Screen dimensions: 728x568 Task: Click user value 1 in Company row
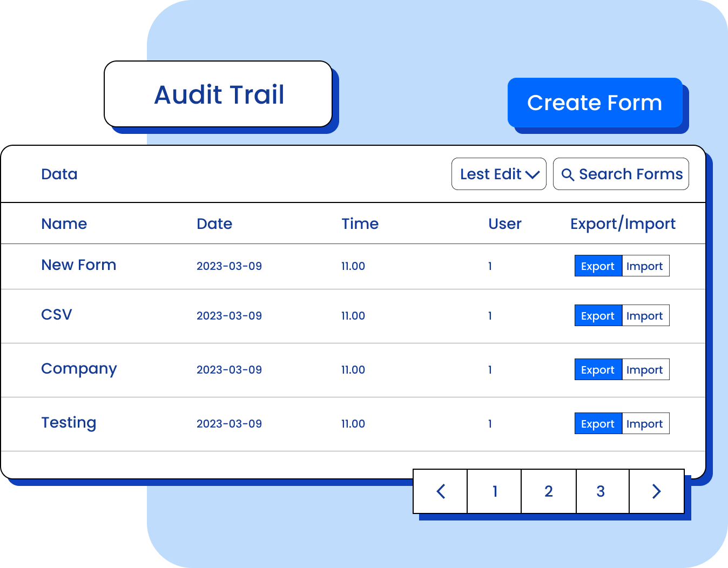coord(490,370)
